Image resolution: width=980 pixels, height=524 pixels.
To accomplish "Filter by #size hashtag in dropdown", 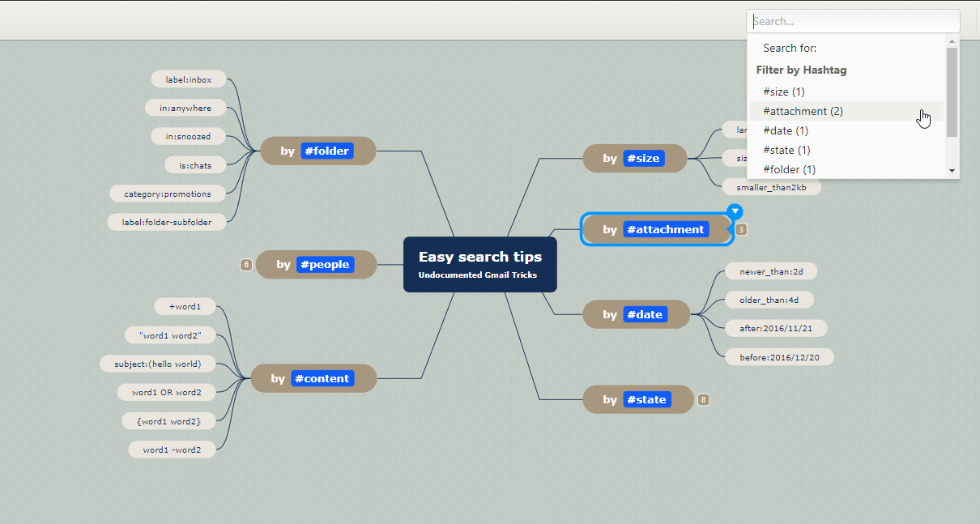I will [846, 92].
